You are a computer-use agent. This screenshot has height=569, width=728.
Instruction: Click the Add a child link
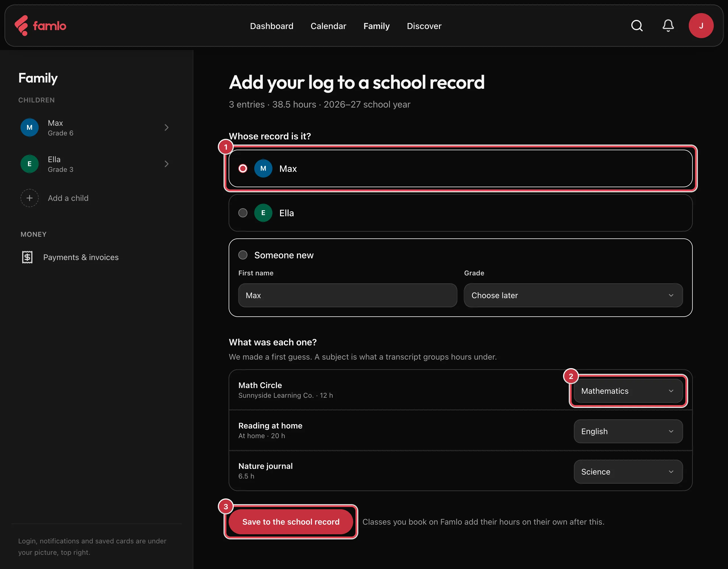pyautogui.click(x=68, y=198)
